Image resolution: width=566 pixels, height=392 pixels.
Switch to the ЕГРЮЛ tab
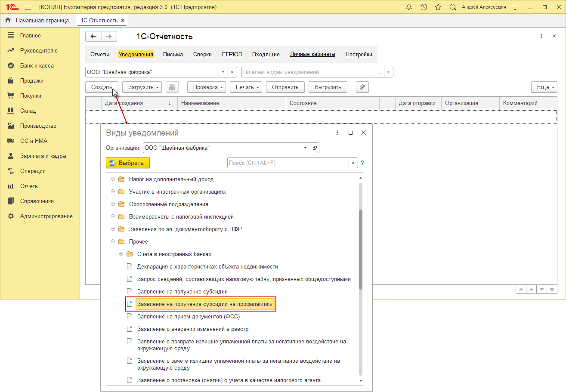(232, 54)
